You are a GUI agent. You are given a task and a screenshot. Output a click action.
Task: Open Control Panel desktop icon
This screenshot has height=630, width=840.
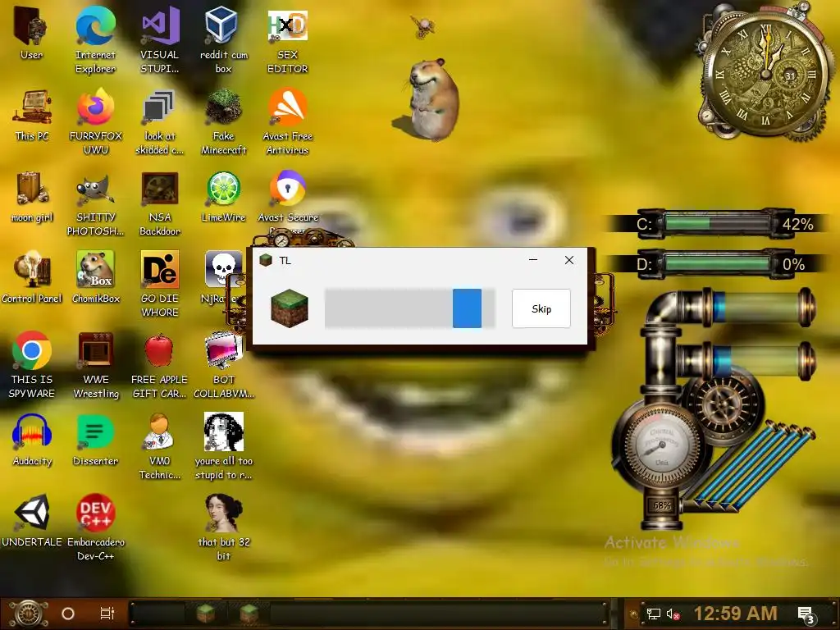(32, 277)
